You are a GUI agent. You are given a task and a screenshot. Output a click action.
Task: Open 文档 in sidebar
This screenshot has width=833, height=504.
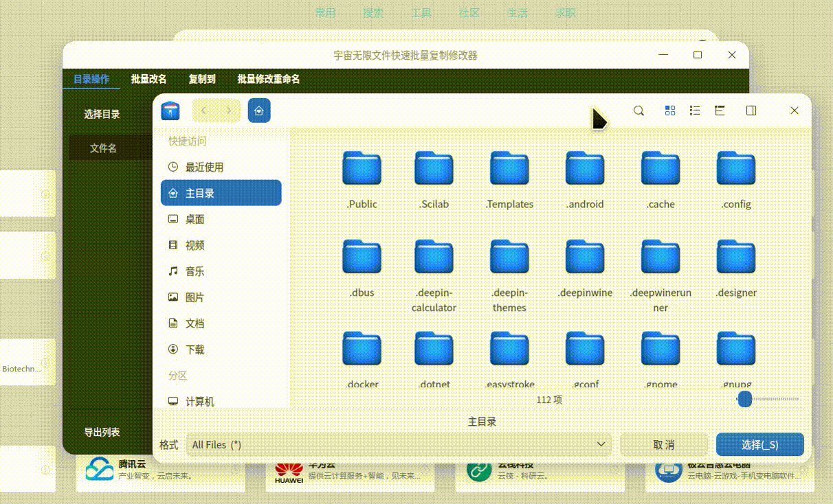(221, 323)
